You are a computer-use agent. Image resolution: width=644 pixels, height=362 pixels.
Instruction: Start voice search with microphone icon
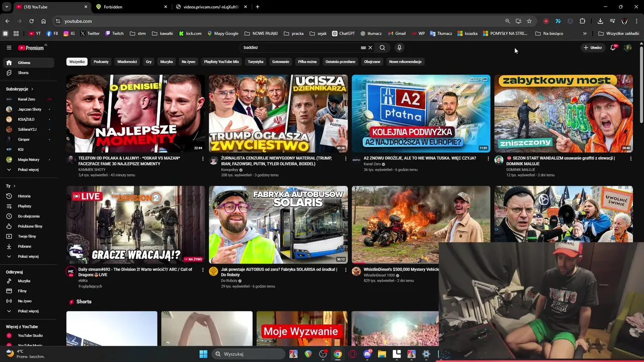point(399,48)
